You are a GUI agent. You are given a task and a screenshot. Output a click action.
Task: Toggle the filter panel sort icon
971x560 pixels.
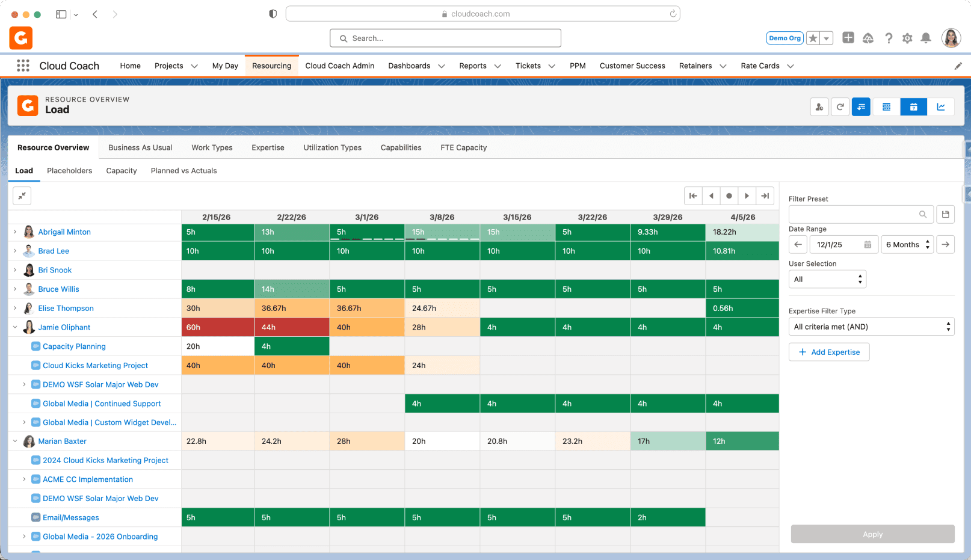pos(861,107)
